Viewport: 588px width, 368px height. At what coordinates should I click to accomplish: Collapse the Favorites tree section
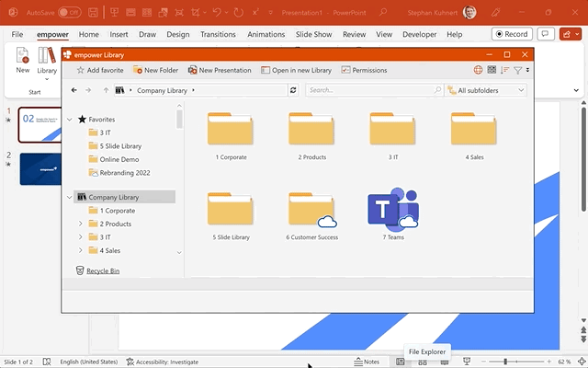[71, 120]
